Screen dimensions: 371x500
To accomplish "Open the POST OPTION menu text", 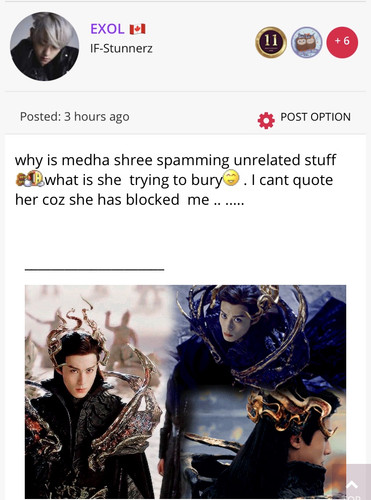I will pyautogui.click(x=315, y=117).
